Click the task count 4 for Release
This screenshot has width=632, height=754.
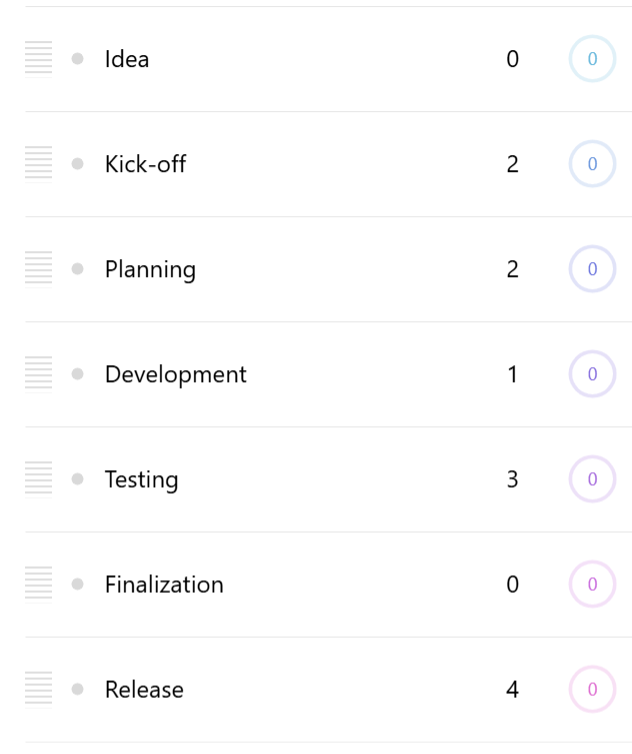[x=512, y=689]
